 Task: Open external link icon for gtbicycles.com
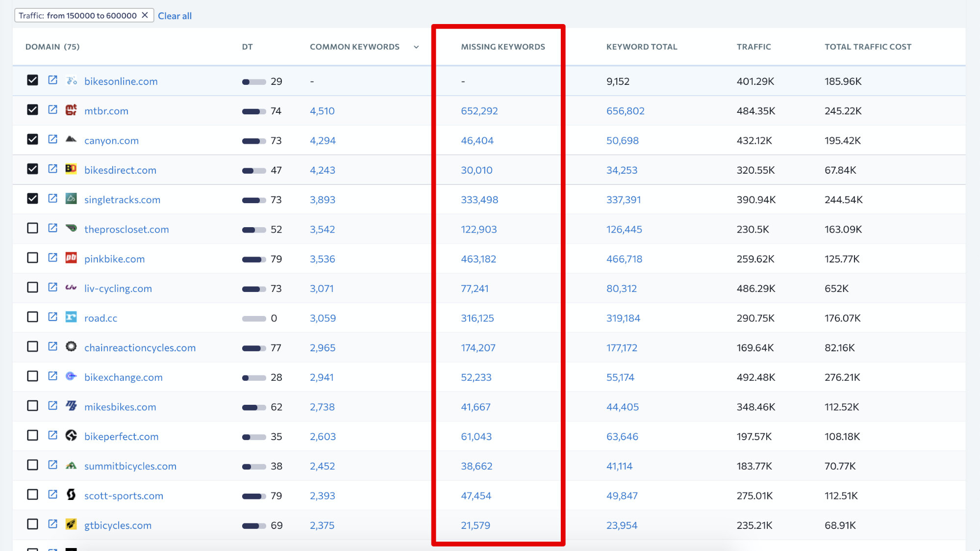click(52, 524)
